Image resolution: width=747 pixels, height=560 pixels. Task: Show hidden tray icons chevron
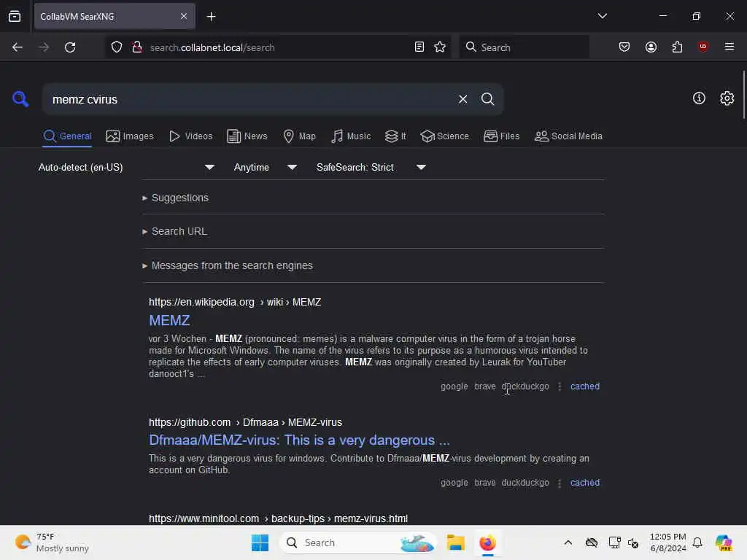tap(568, 542)
